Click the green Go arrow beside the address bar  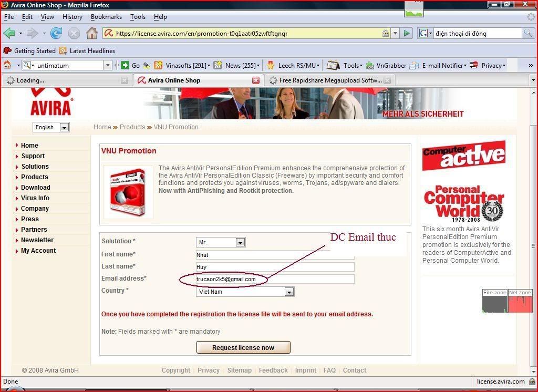click(x=407, y=33)
